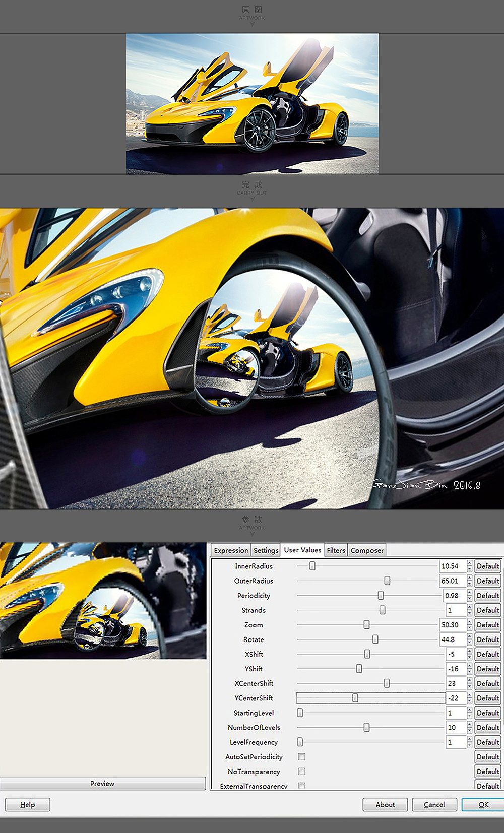Select the User Values tab
504x833 pixels.
coord(302,550)
